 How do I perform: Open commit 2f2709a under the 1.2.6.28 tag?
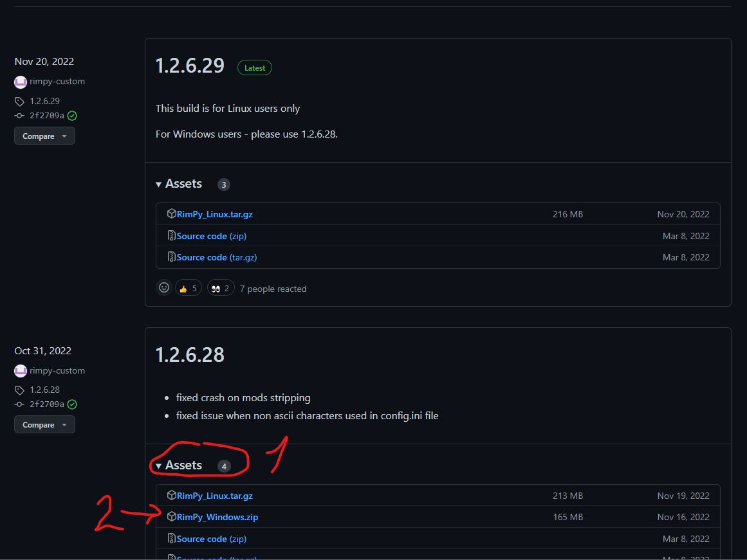click(x=46, y=404)
